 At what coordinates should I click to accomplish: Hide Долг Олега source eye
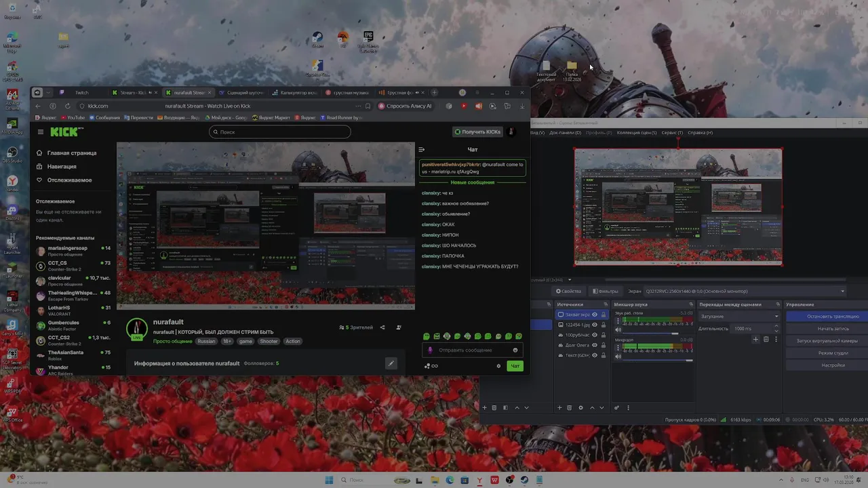(595, 345)
